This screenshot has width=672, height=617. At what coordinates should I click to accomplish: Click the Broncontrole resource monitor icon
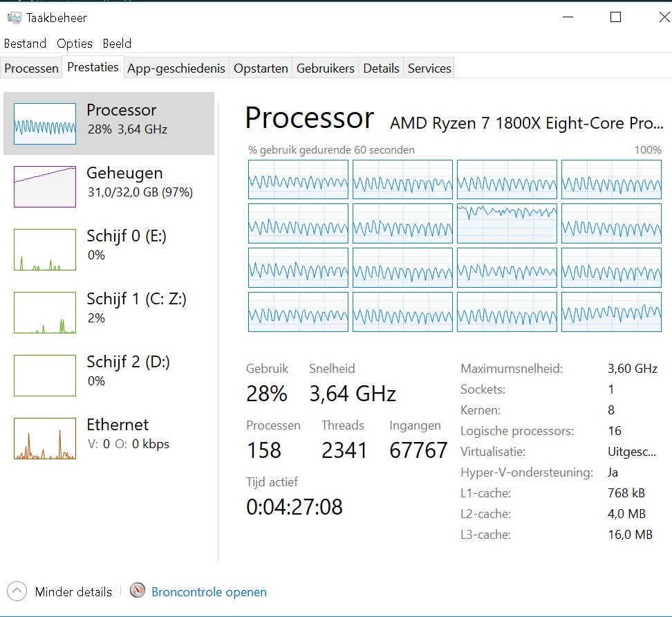[x=138, y=591]
